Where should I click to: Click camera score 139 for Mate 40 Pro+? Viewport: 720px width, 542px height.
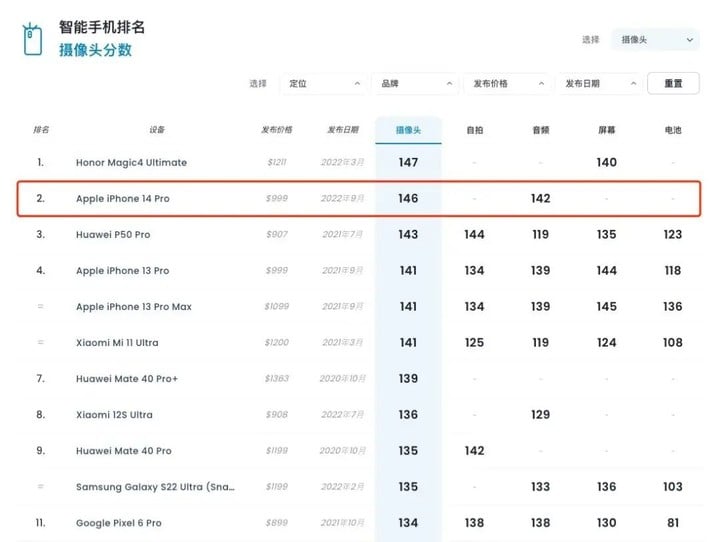click(x=408, y=379)
